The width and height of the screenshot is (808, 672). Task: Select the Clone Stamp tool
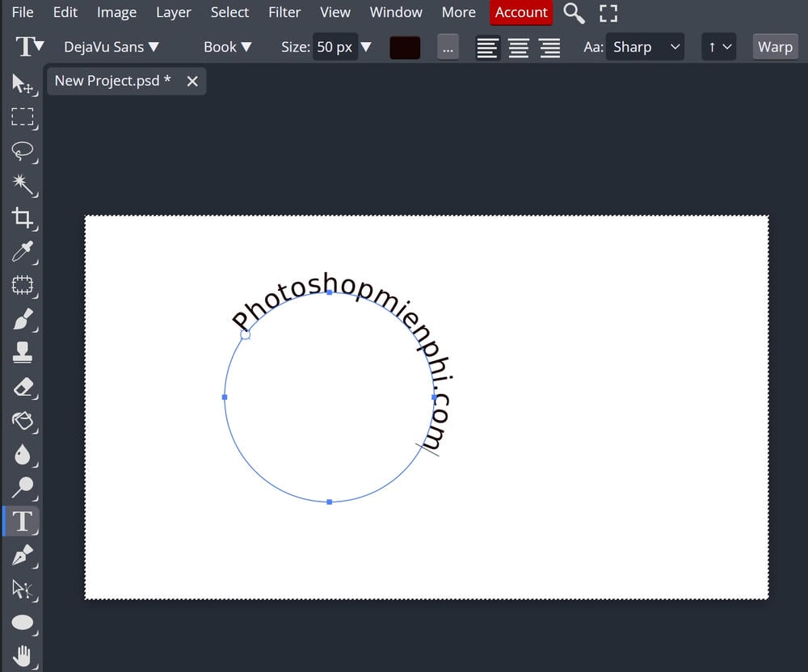coord(22,352)
